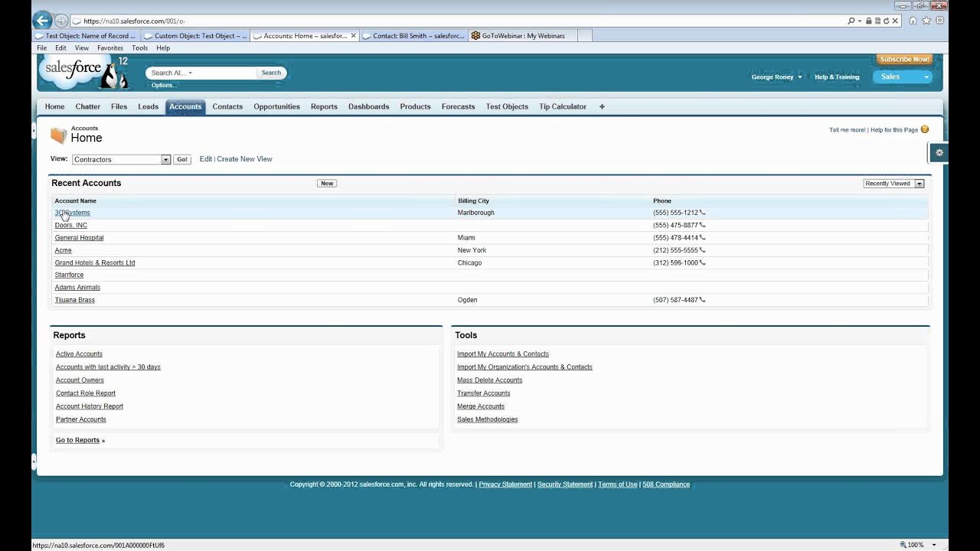Screen dimensions: 980x551
Task: Open the browser Favorites menu
Action: (110, 47)
